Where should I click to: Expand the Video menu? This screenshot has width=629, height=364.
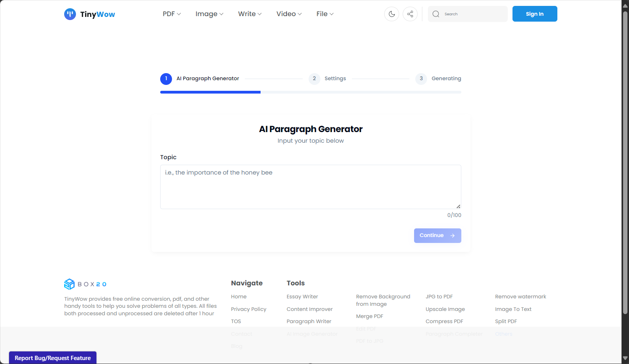(289, 14)
